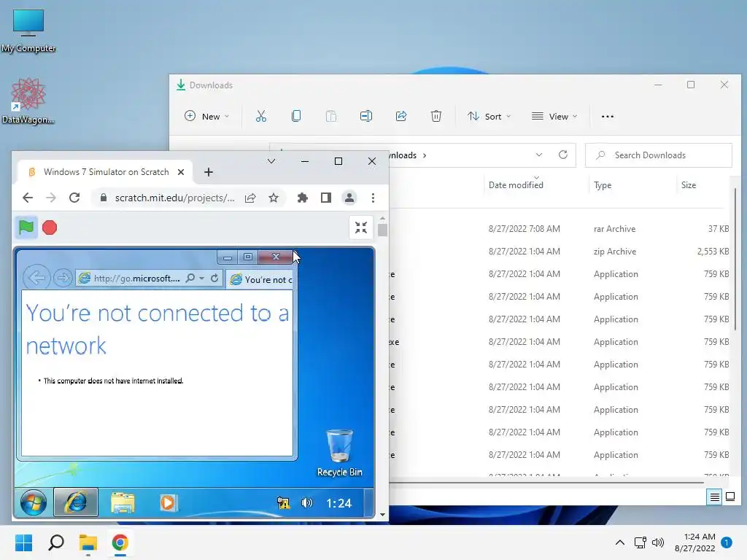Close the Windows 7 Simulator tab

tap(181, 172)
